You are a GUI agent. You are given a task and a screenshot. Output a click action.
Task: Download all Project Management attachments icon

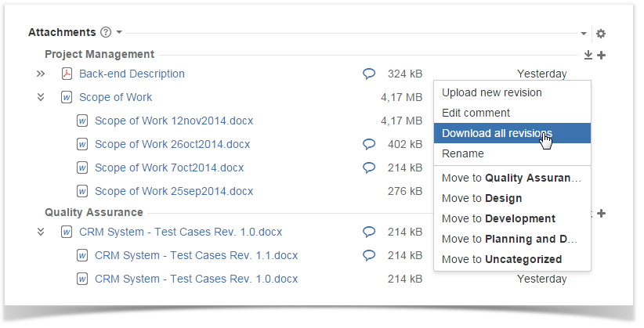pyautogui.click(x=588, y=55)
